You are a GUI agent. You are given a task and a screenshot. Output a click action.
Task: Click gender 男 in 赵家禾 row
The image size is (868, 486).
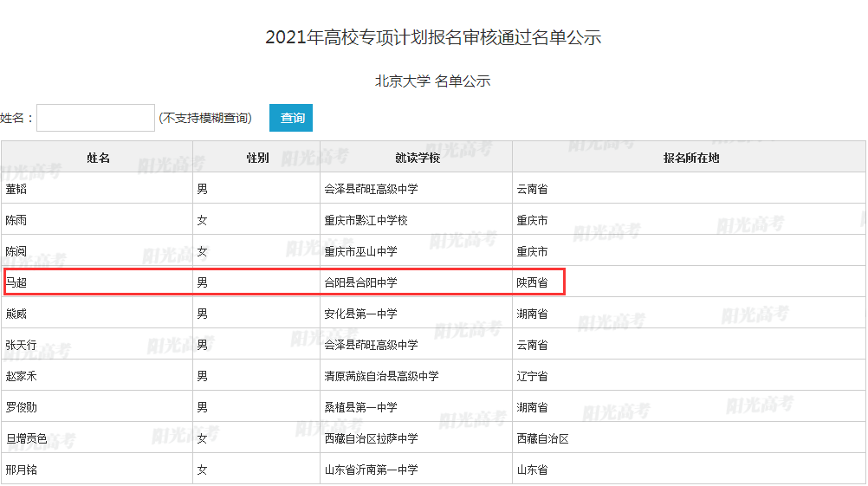pyautogui.click(x=202, y=376)
